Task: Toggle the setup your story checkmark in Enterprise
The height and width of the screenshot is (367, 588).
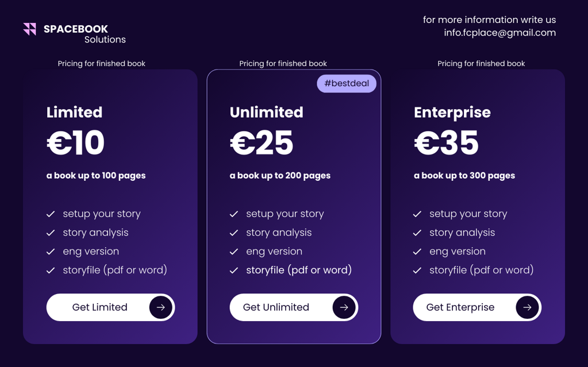Action: coord(417,214)
